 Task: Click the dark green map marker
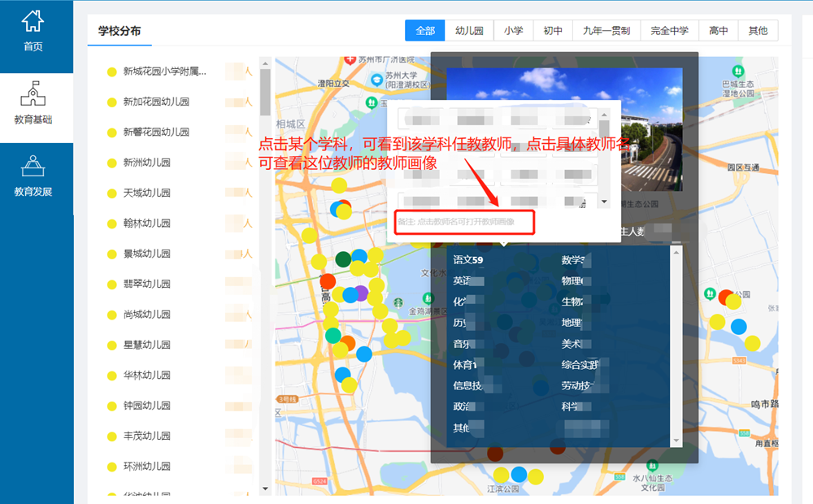343,259
